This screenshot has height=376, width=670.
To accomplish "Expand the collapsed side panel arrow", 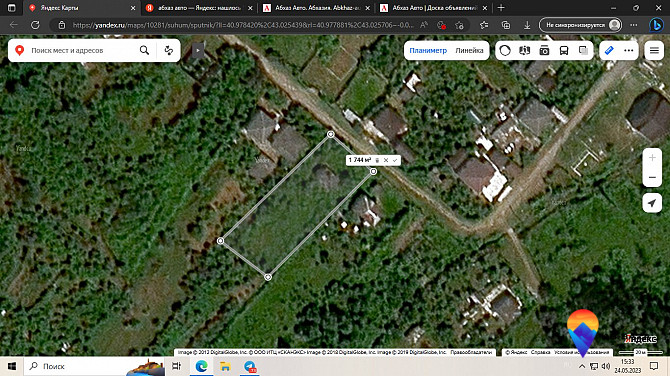I will [x=197, y=50].
